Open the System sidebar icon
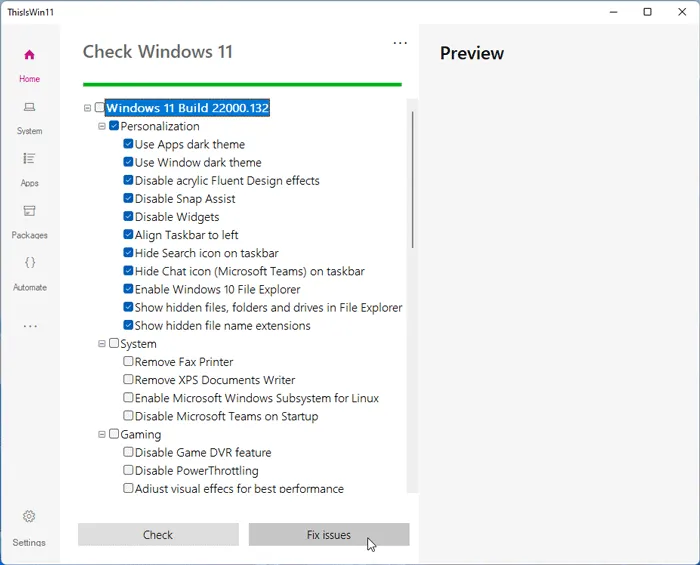 [29, 107]
